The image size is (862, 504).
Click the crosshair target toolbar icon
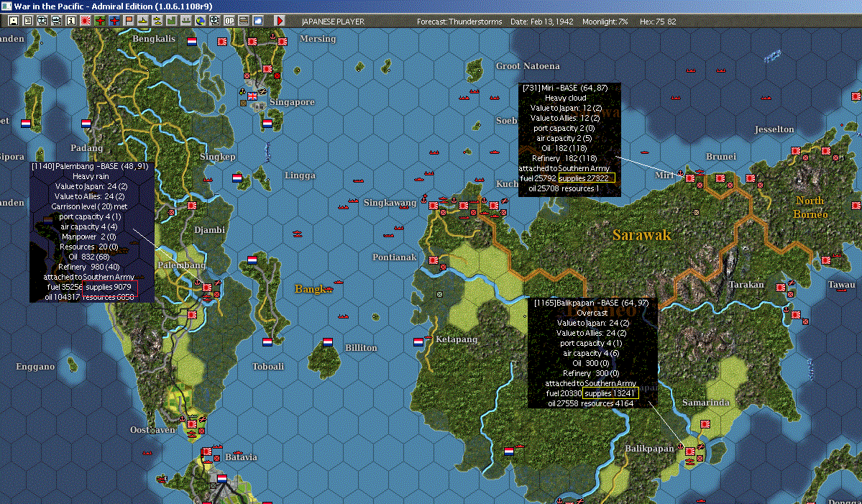[x=214, y=21]
